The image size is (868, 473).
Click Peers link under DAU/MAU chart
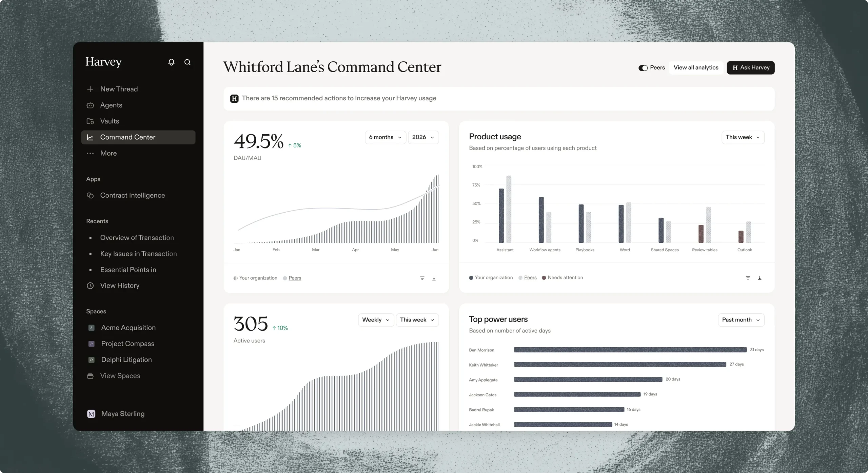(295, 278)
